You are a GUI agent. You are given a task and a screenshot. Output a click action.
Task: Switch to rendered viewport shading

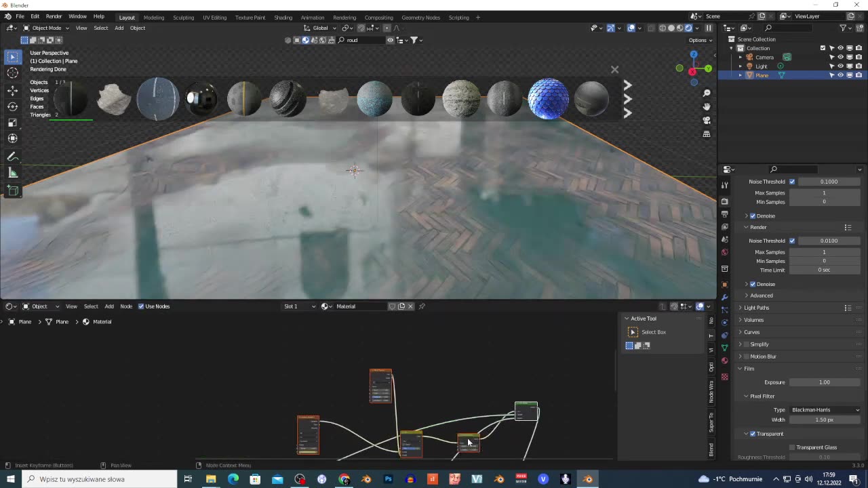(x=688, y=28)
